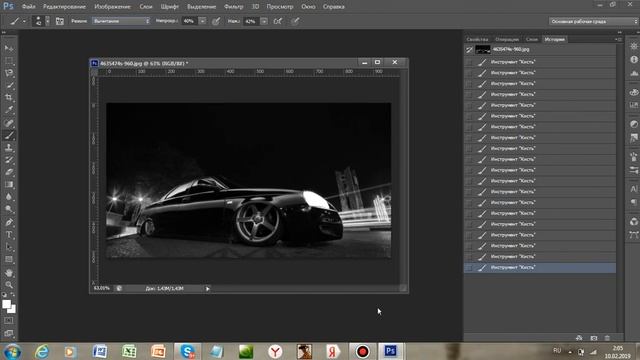This screenshot has height=360, width=640.
Task: Toggle pressure control for opacity
Action: coord(216,21)
